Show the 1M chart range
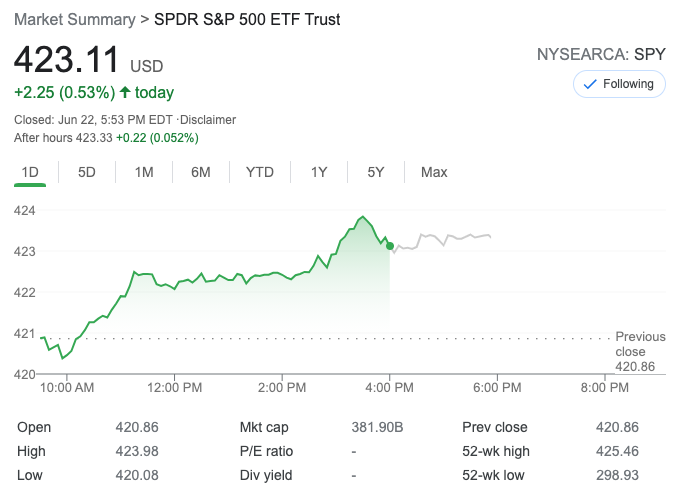682x496 pixels. pos(144,172)
